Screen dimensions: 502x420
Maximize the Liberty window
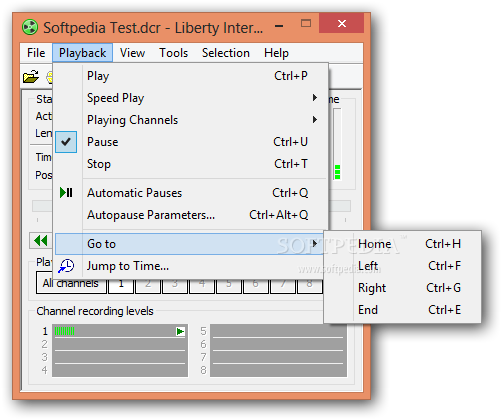[x=306, y=23]
